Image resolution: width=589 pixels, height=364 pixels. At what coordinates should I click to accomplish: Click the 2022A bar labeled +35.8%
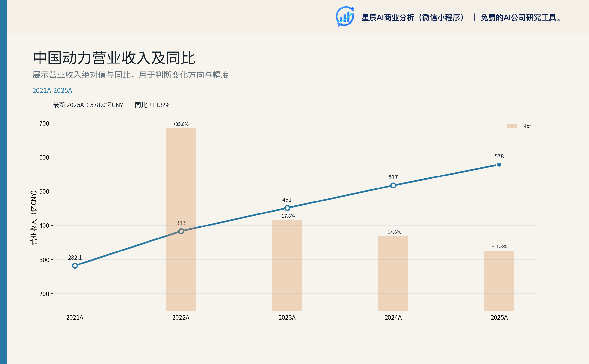pos(181,219)
